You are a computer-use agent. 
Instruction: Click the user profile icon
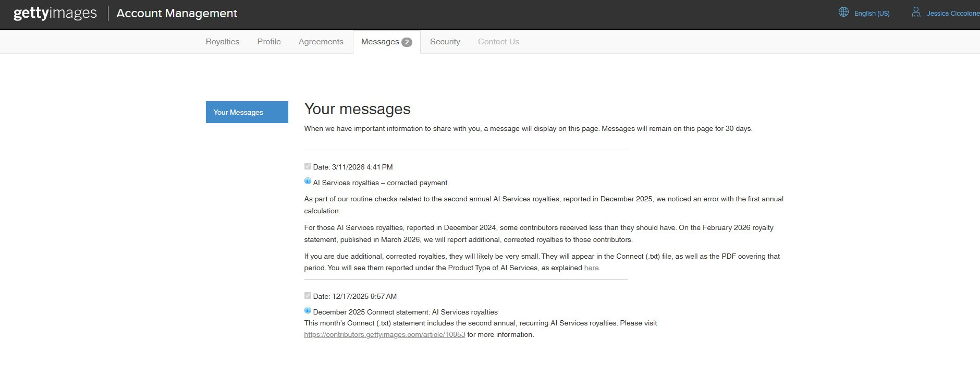[916, 12]
